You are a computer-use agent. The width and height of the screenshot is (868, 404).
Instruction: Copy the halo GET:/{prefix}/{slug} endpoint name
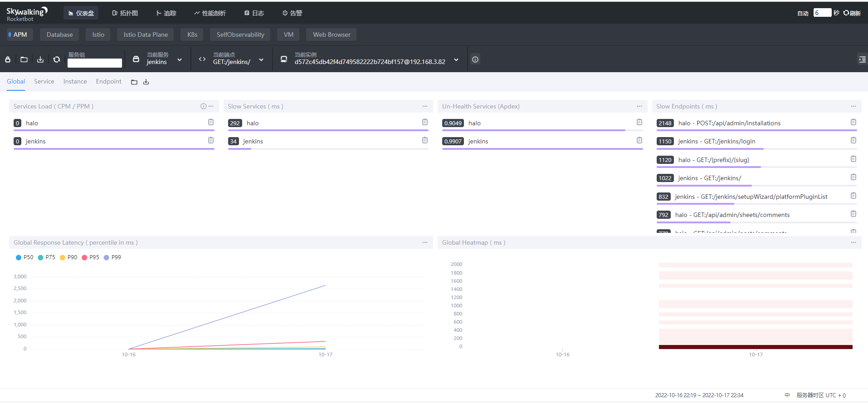click(x=853, y=159)
